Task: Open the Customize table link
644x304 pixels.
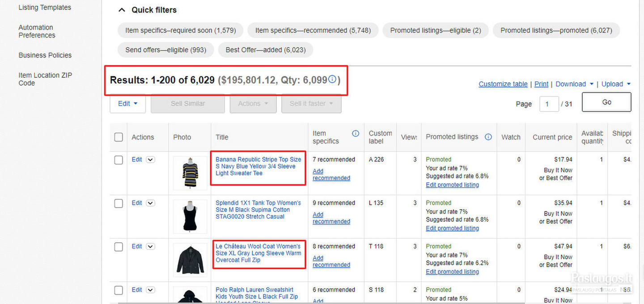Action: 503,84
